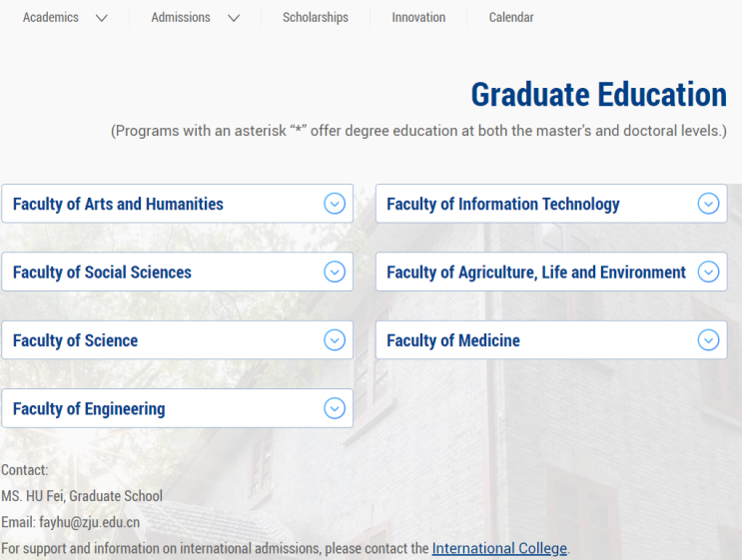
Task: Expand the Faculty of Social Sciences panel
Action: [x=177, y=272]
